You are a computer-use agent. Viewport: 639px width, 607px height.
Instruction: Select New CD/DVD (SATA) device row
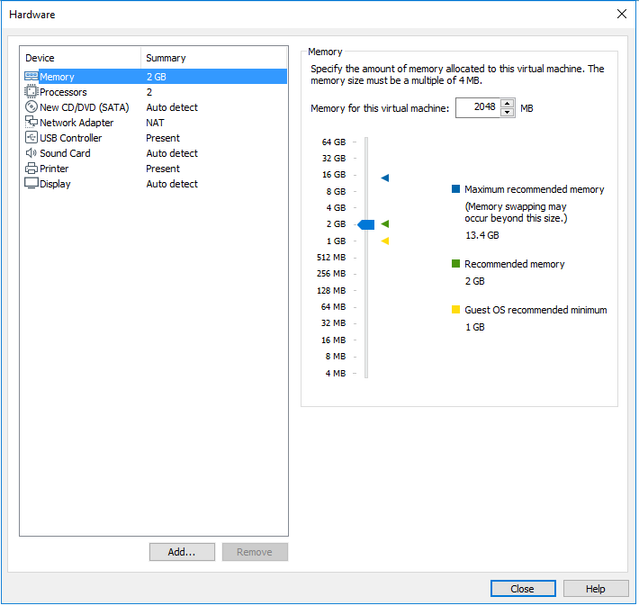[155, 107]
